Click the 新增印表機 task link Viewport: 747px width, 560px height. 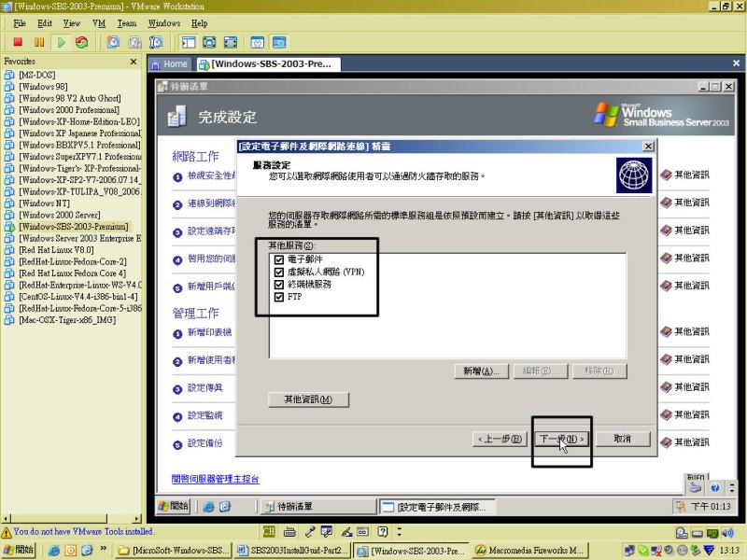click(x=209, y=332)
